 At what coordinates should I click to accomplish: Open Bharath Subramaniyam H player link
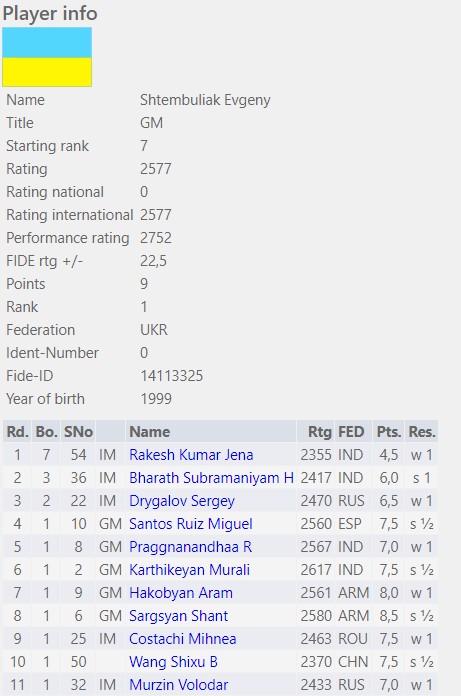click(x=211, y=478)
